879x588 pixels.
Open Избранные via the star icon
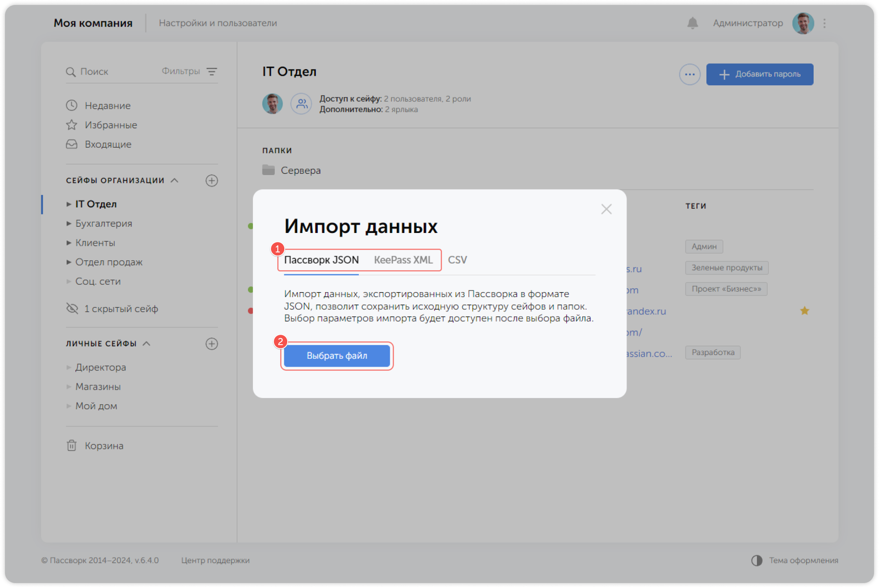(x=71, y=125)
